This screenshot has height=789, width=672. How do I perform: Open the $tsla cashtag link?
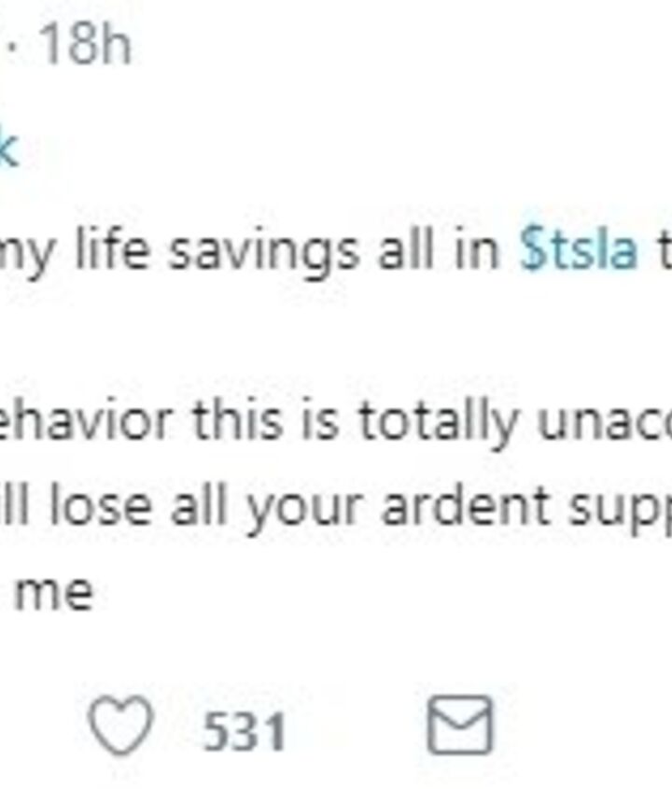pos(579,251)
